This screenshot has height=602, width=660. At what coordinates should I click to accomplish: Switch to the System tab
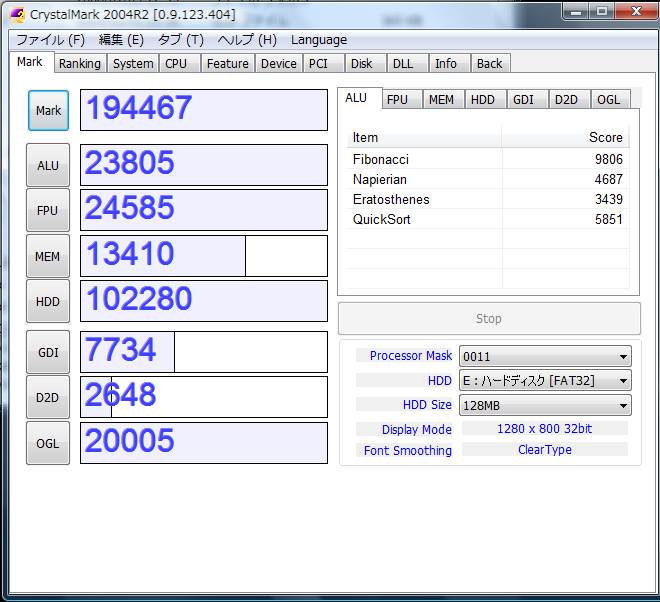(133, 63)
